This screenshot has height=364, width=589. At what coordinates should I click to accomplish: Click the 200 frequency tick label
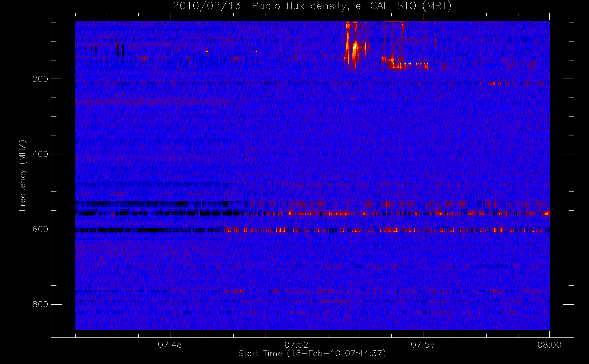(40, 79)
